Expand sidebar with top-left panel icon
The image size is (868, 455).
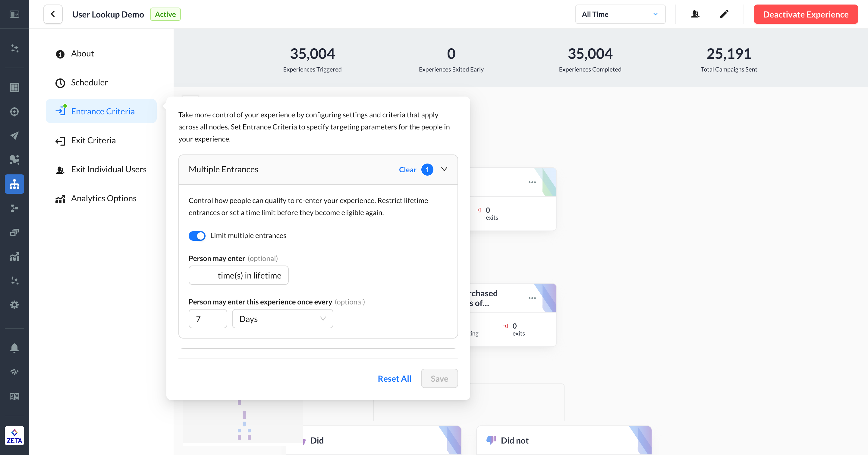[x=14, y=14]
